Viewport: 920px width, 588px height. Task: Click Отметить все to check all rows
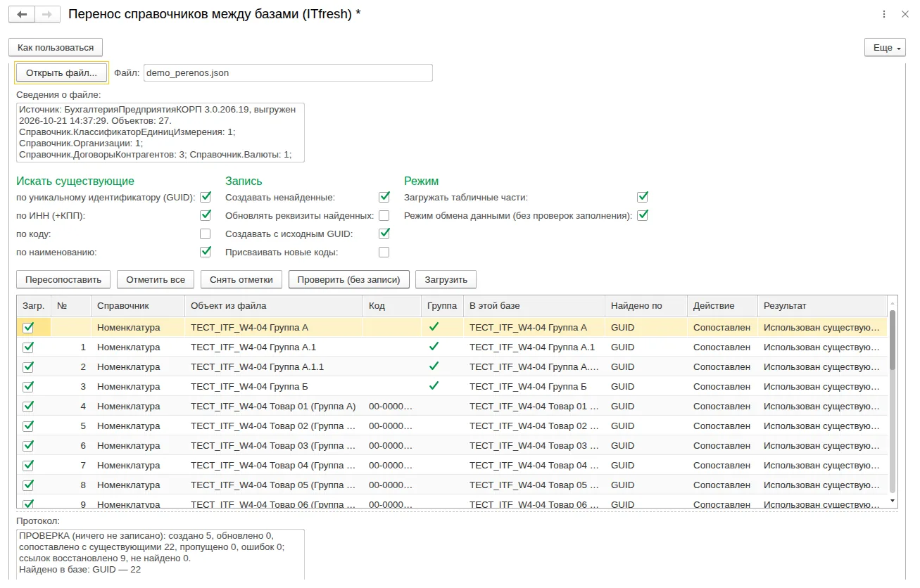point(156,279)
